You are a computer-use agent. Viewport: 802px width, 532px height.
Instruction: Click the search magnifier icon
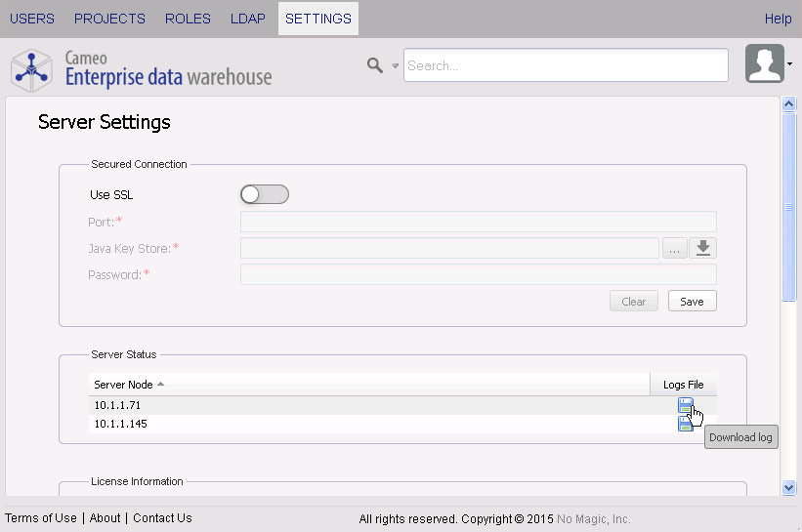point(374,65)
